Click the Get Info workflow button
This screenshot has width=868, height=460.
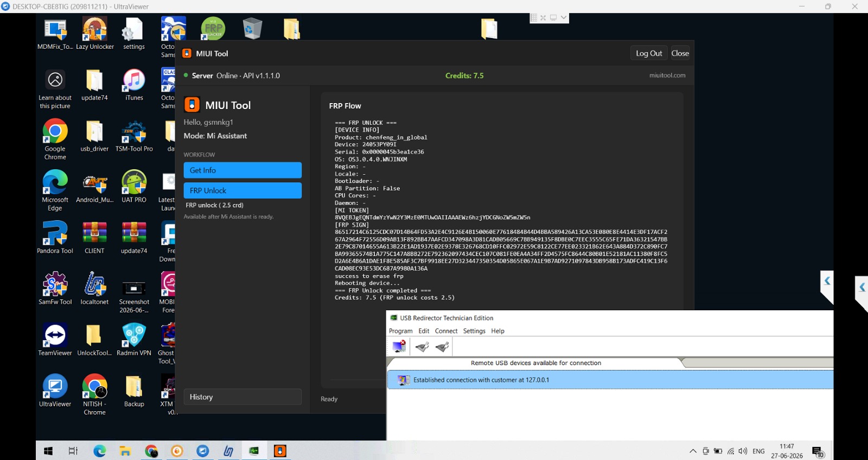[x=242, y=170]
